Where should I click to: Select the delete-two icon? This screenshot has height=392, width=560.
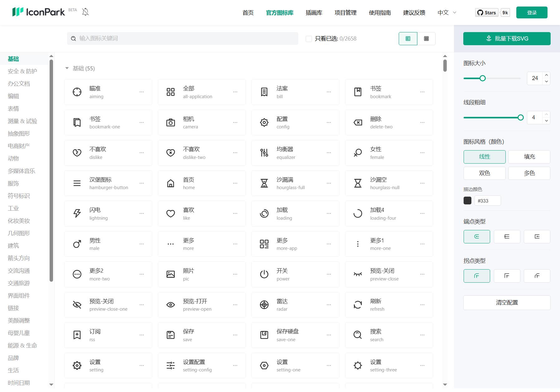pyautogui.click(x=358, y=122)
